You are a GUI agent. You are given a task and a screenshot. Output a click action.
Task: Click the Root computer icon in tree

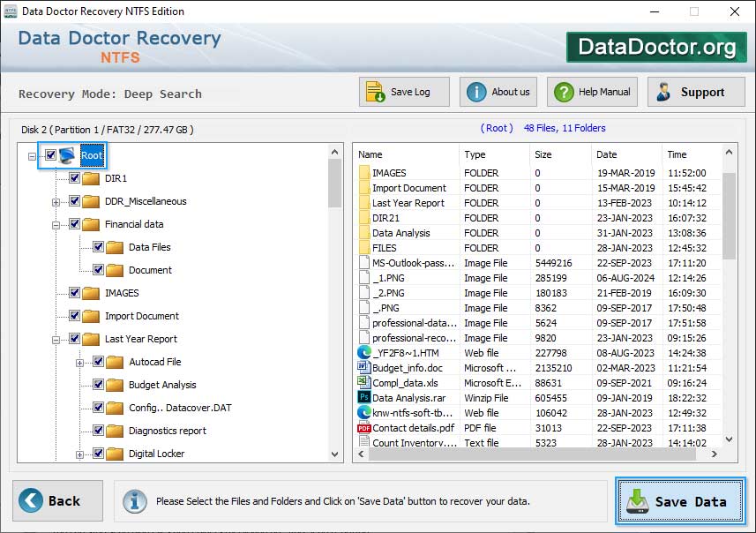coord(67,155)
